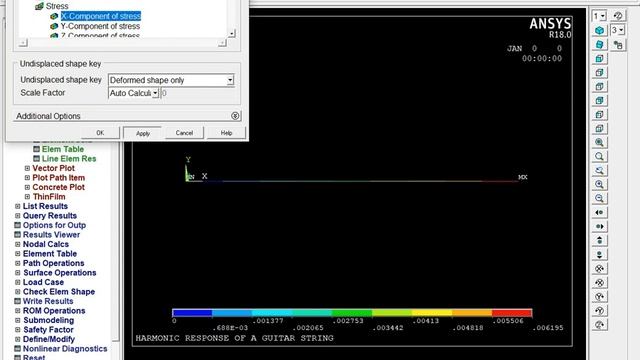
Task: Click the Check Elem Shape item
Action: click(59, 291)
